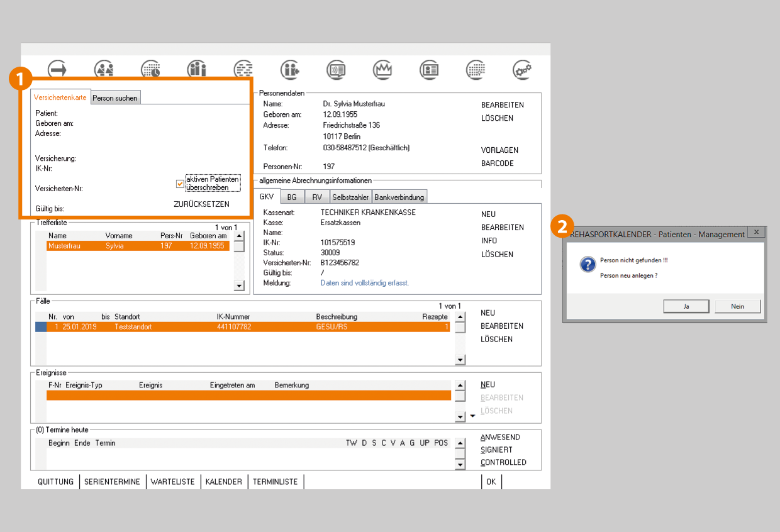780x532 pixels.
Task: Expand the dropdown arrow beside the Ereignisse list
Action: pos(473,416)
